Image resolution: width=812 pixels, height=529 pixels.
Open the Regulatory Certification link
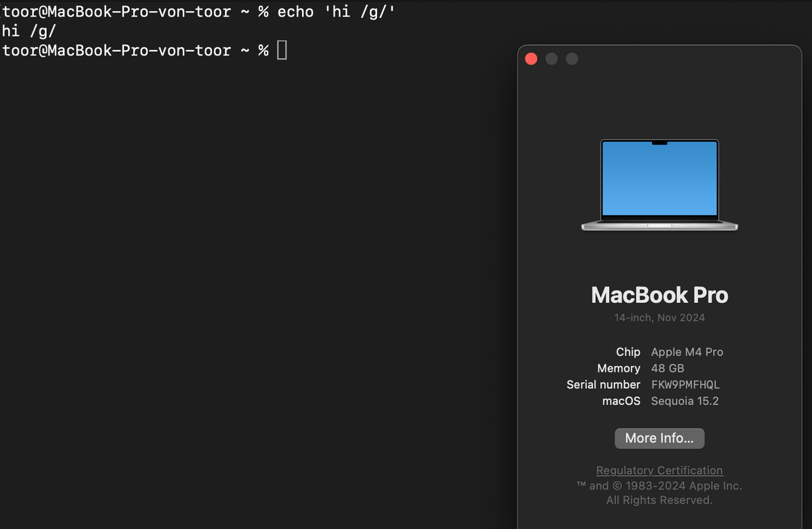(659, 470)
